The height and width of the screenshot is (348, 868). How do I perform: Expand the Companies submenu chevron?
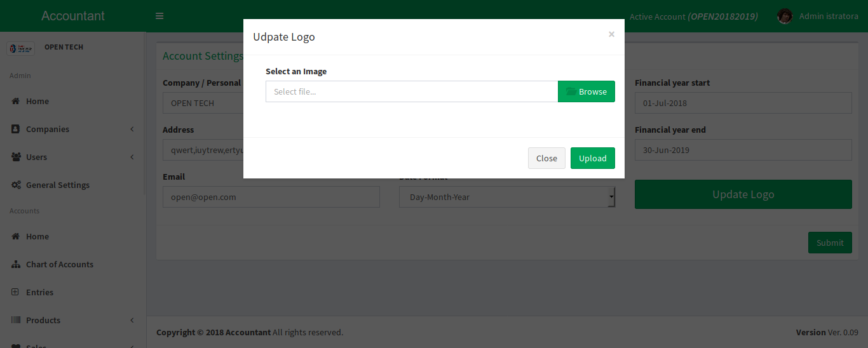(132, 130)
